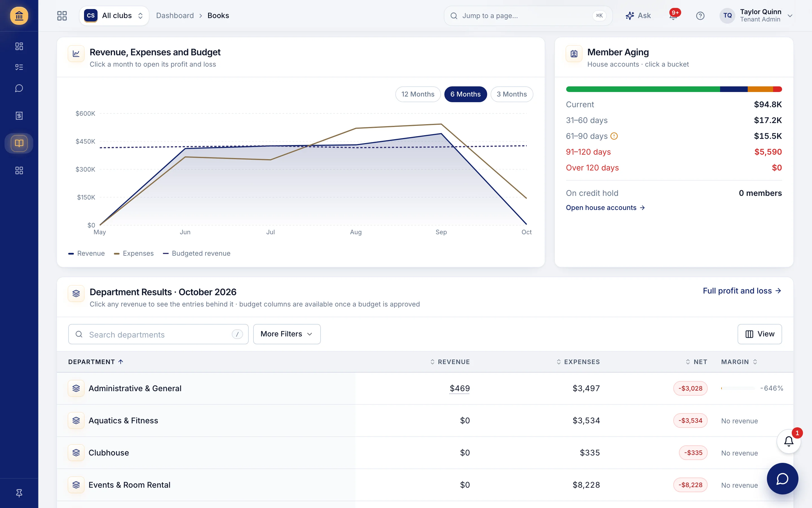
Task: Click the floating bell with 1 badge
Action: click(x=789, y=441)
